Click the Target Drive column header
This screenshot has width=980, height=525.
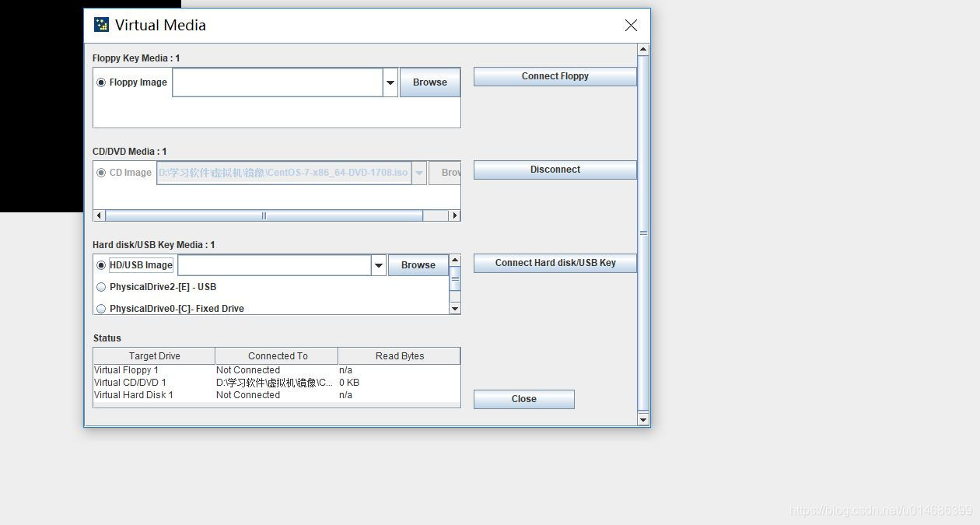(x=154, y=356)
